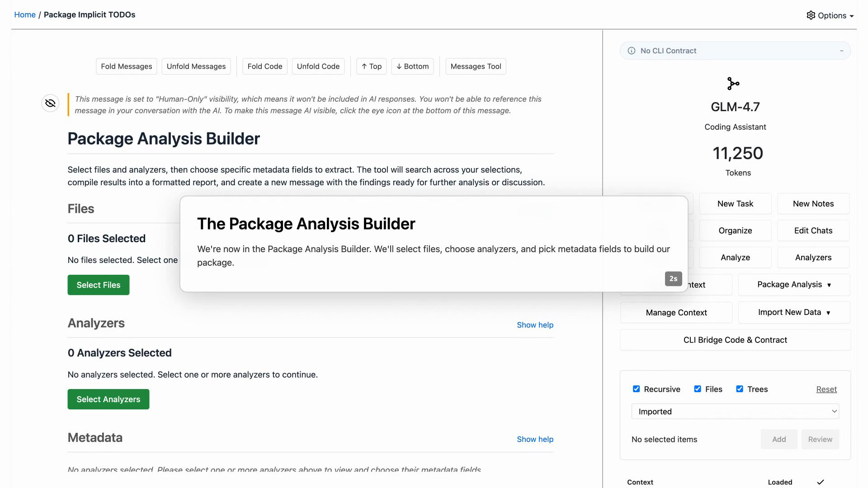This screenshot has width=868, height=488.
Task: Click the green Select Files button
Action: [x=99, y=285]
